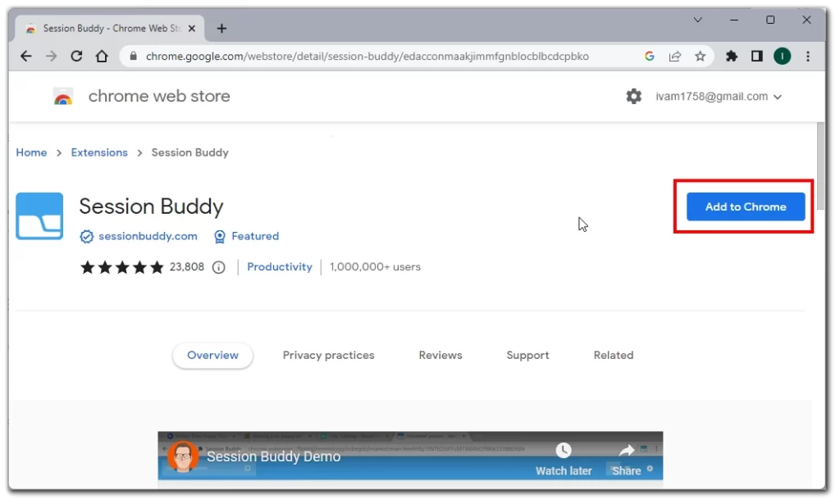Click the rating info icon
This screenshot has width=840, height=504.
[218, 267]
